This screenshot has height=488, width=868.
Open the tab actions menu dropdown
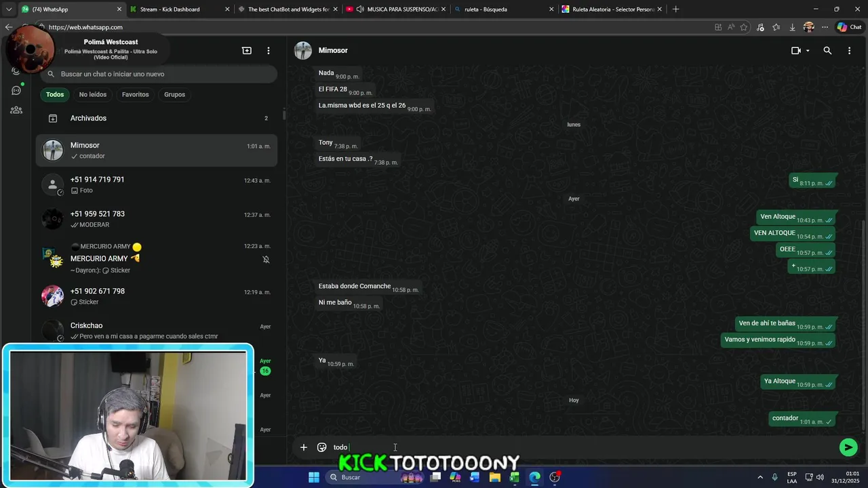pyautogui.click(x=9, y=9)
